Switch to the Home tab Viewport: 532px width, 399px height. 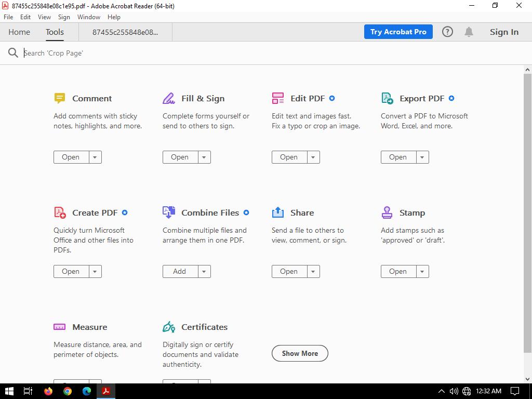coord(19,32)
